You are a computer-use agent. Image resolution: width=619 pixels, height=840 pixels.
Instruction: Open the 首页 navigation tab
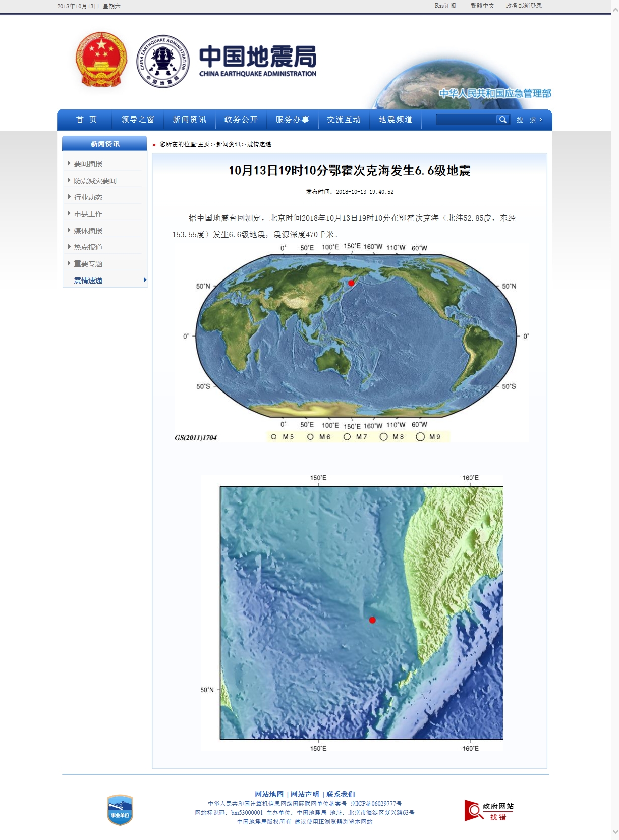(x=86, y=120)
